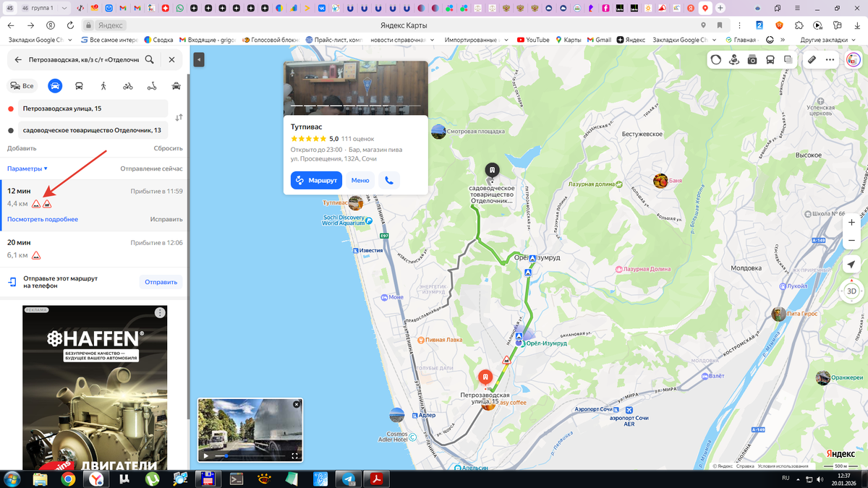
Task: Click the my-location arrow button
Action: point(852,265)
